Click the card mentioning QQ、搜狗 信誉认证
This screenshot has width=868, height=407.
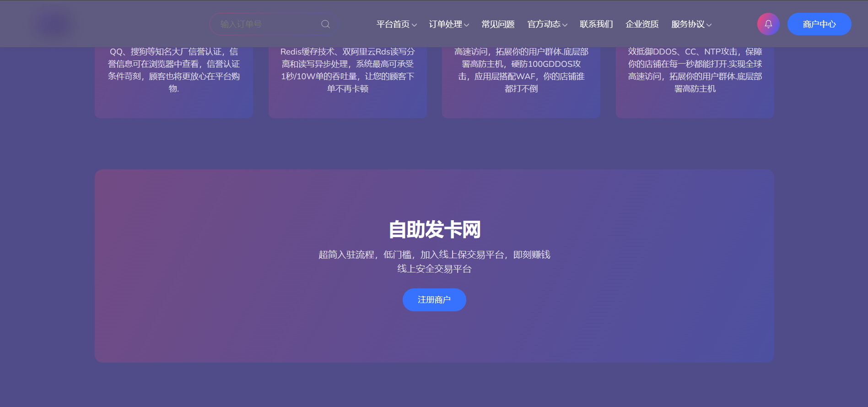tap(174, 82)
